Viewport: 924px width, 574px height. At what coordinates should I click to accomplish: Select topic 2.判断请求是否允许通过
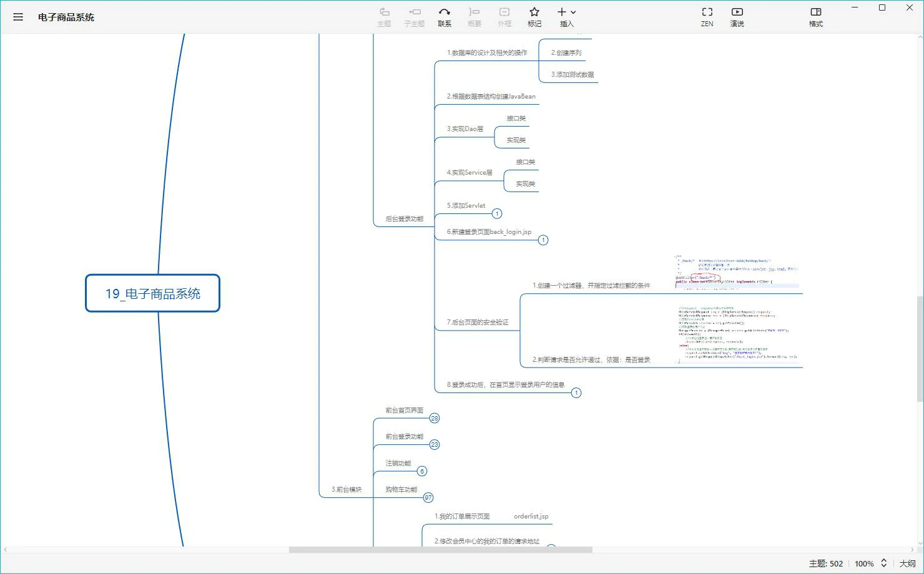pyautogui.click(x=591, y=360)
